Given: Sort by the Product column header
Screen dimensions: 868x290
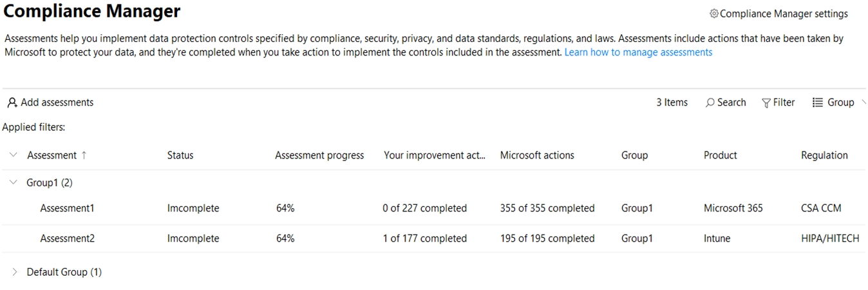Looking at the screenshot, I should (721, 155).
